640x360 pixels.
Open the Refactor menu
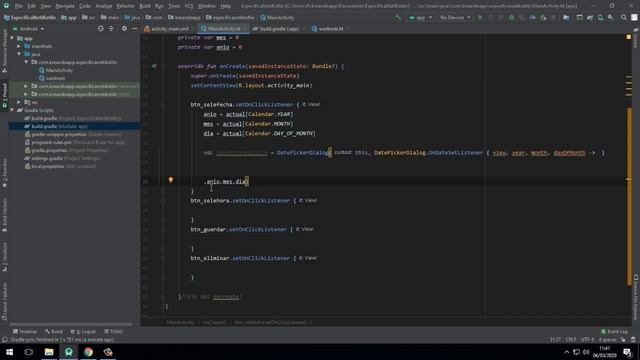click(125, 6)
